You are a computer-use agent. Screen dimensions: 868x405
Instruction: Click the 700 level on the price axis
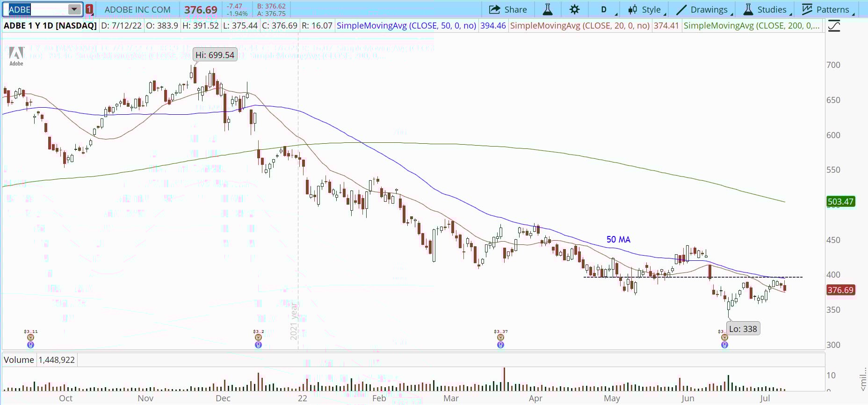(833, 65)
